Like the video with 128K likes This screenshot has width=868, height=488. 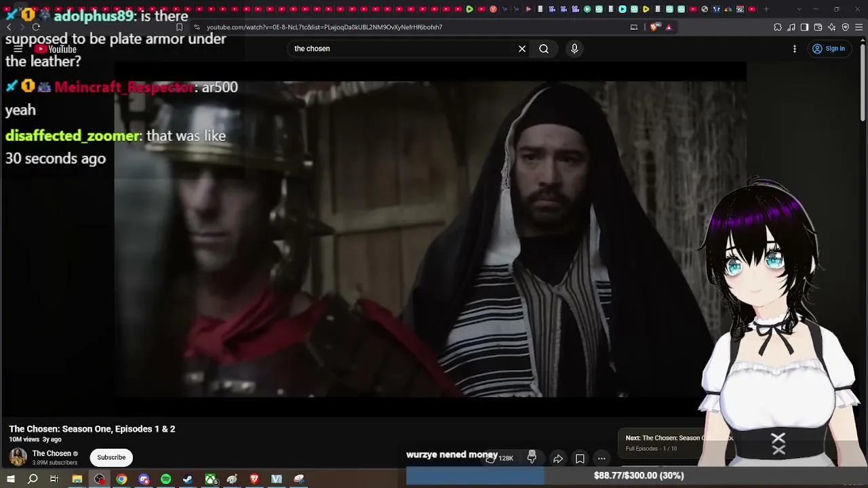[x=500, y=458]
